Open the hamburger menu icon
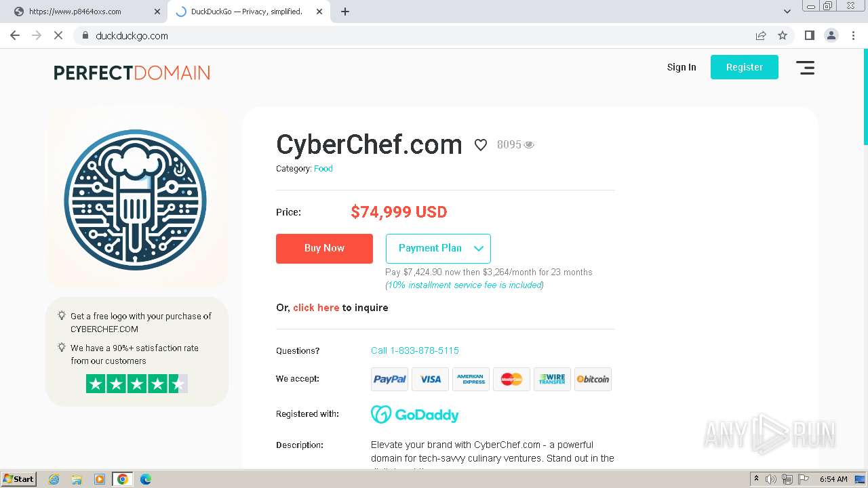Viewport: 868px width, 488px height. (805, 68)
